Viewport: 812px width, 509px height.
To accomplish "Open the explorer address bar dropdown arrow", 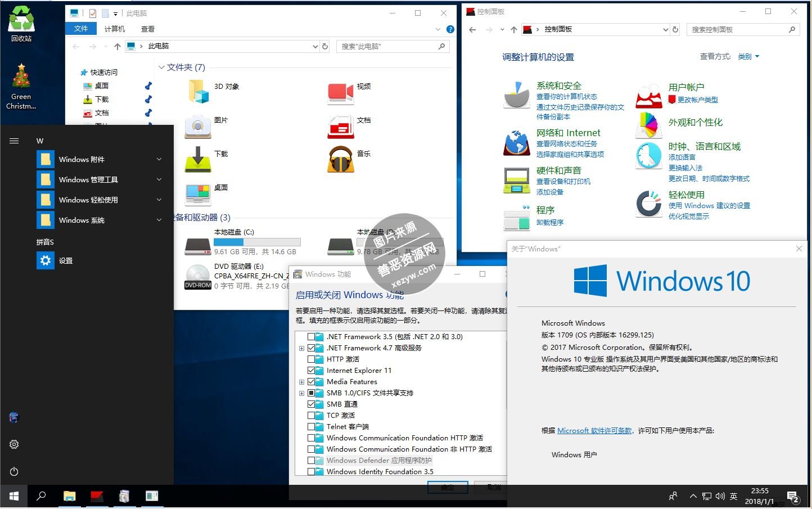I will (x=315, y=47).
